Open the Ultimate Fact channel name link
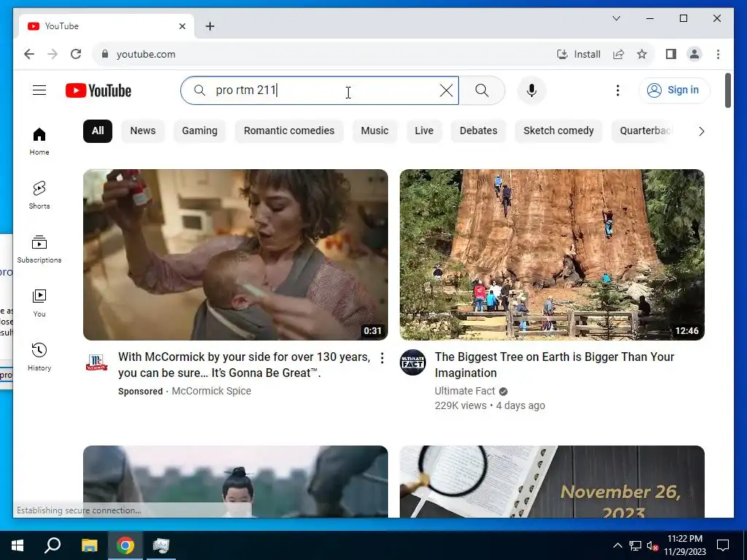The image size is (747, 560). point(465,391)
